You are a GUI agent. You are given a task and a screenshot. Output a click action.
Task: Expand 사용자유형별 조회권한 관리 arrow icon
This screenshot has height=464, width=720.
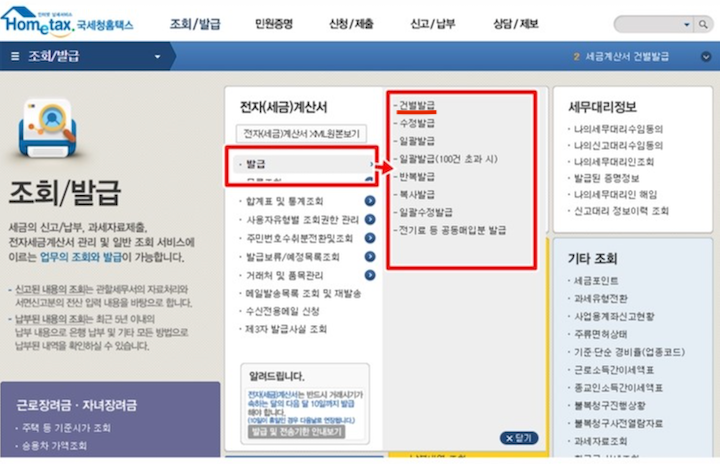click(370, 220)
